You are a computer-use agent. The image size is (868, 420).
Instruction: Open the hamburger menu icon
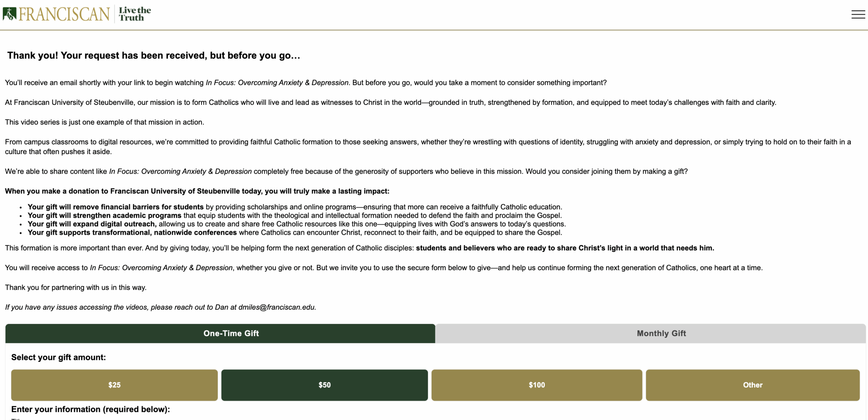tap(858, 14)
